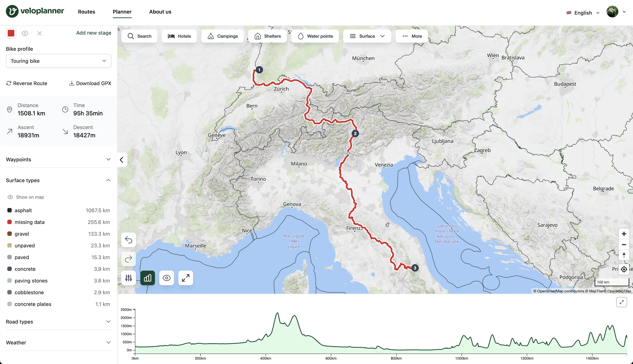The height and width of the screenshot is (364, 633).
Task: Open the Touring bike profile dropdown
Action: (x=58, y=61)
